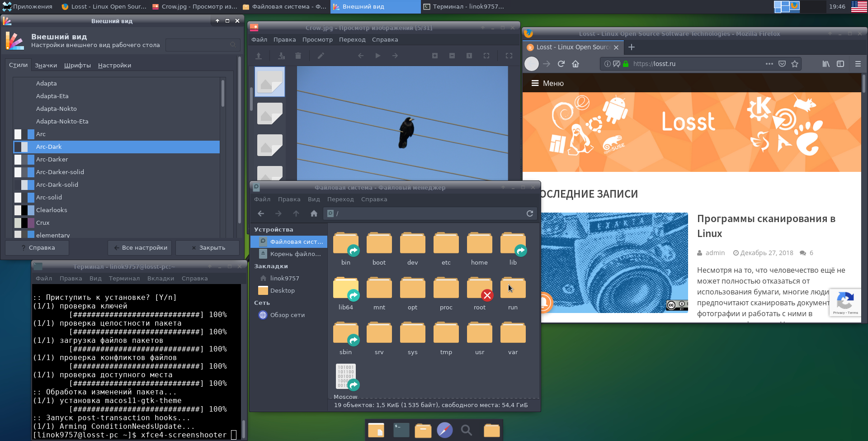868x441 pixels.
Task: Delete the current image using the trash icon
Action: pyautogui.click(x=298, y=56)
